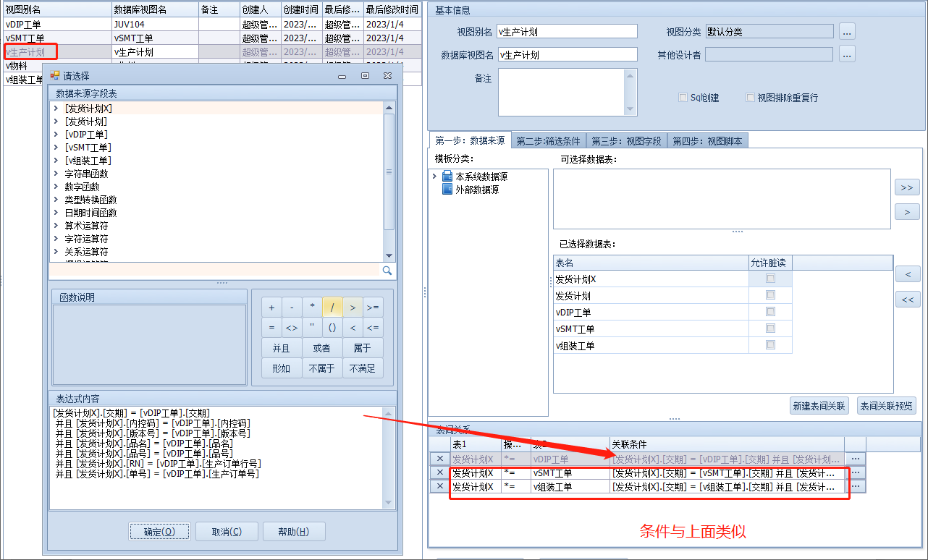Click the 确定(O) button
928x560 pixels.
[159, 532]
